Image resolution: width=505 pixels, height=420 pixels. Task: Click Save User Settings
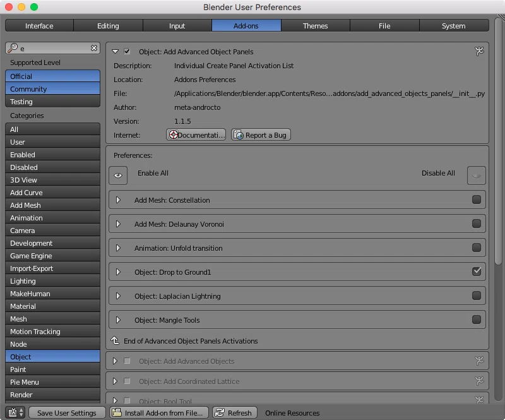[67, 412]
